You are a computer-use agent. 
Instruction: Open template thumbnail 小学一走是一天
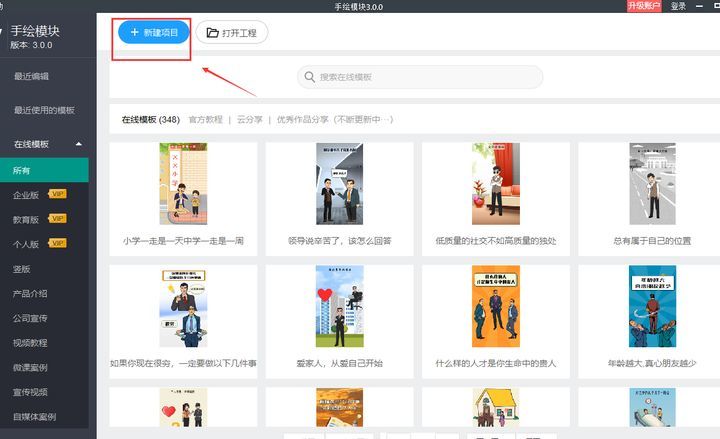[183, 184]
